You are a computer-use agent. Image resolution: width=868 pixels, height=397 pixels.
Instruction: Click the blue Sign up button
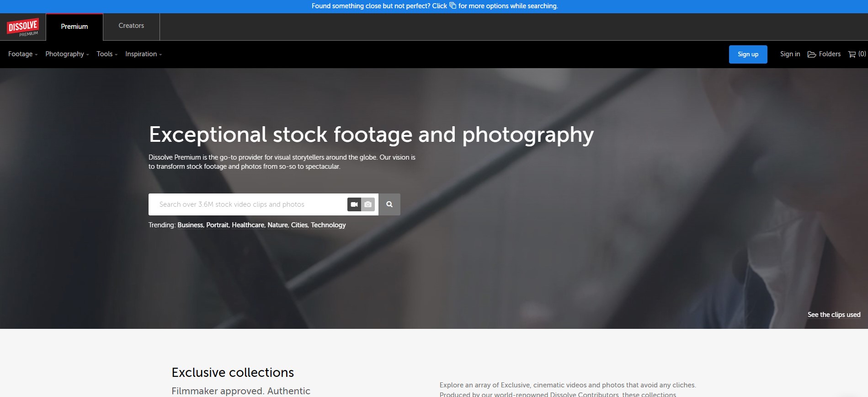tap(748, 54)
